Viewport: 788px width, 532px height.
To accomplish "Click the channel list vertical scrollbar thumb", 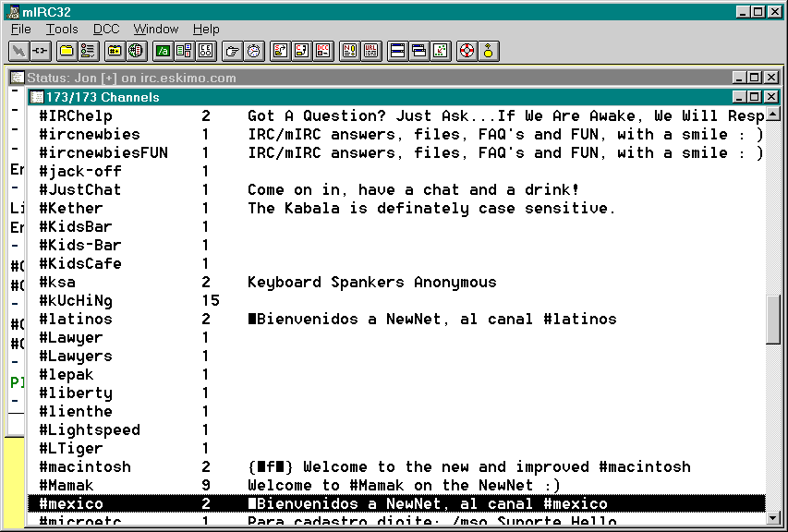I will point(773,320).
